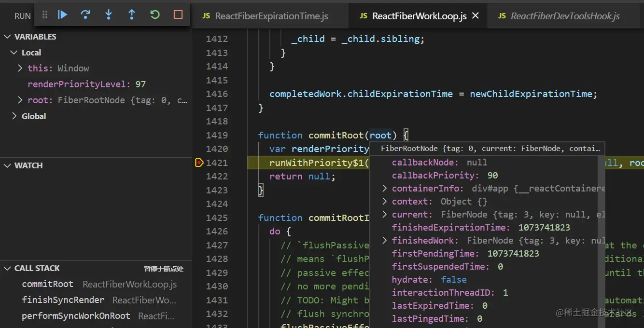Click the Continue debug button
Image resolution: width=644 pixels, height=328 pixels.
point(62,15)
